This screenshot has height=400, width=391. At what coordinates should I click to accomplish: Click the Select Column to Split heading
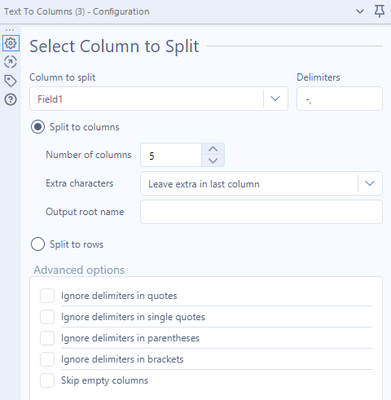point(114,46)
